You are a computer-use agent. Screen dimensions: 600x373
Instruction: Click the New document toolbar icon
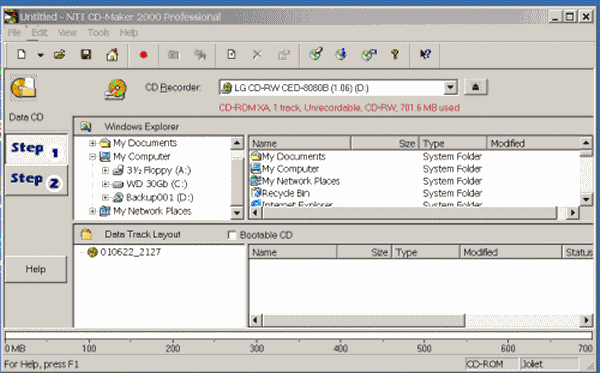(21, 55)
